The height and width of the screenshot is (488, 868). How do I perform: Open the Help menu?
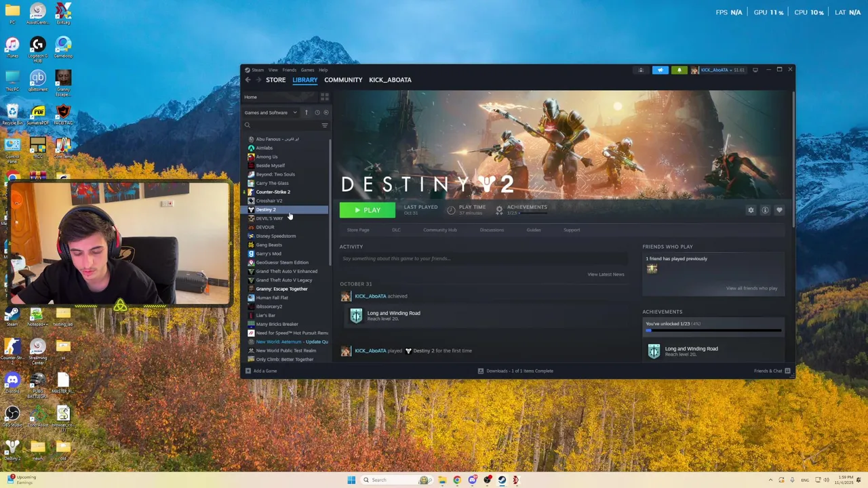(x=323, y=70)
